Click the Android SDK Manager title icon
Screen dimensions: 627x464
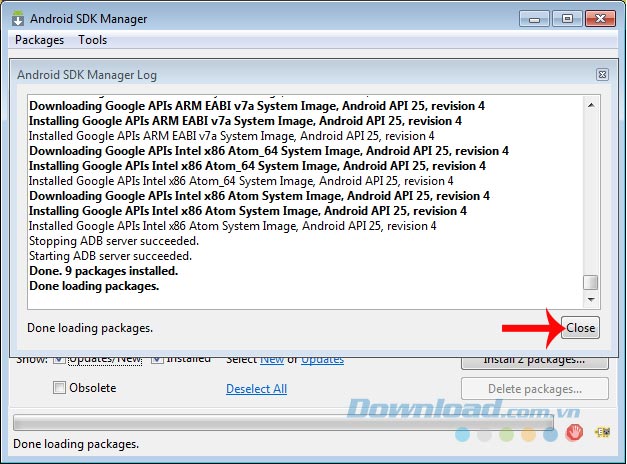pyautogui.click(x=17, y=18)
